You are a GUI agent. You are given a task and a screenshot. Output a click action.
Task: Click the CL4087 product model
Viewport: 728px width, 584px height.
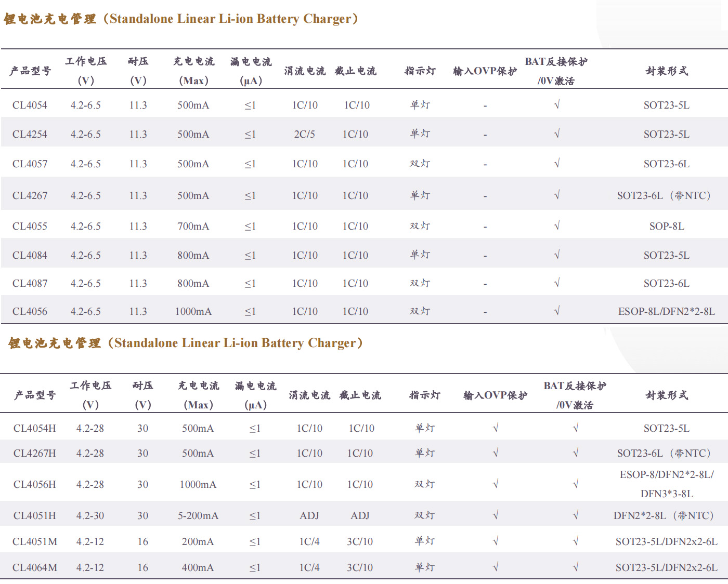[30, 284]
